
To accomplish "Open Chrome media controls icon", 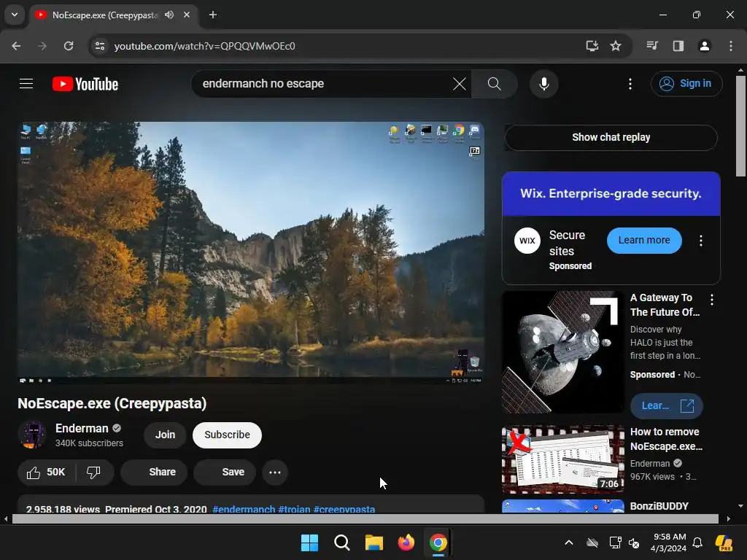I will [x=652, y=46].
